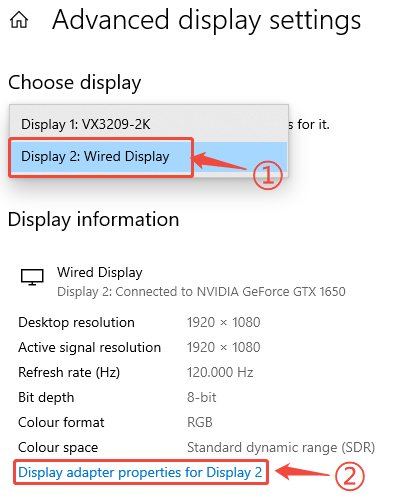Click the red circled number 1 annotation
The image size is (397, 502).
coord(268,175)
